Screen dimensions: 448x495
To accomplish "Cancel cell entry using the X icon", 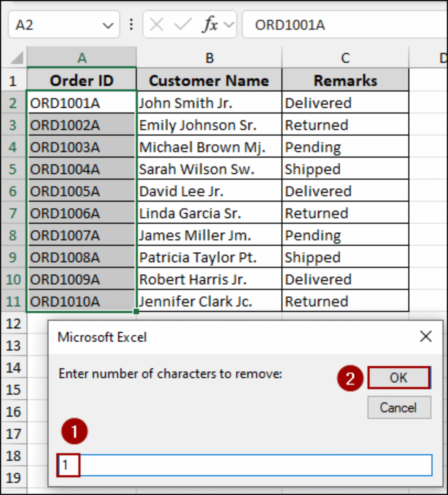I will (156, 24).
